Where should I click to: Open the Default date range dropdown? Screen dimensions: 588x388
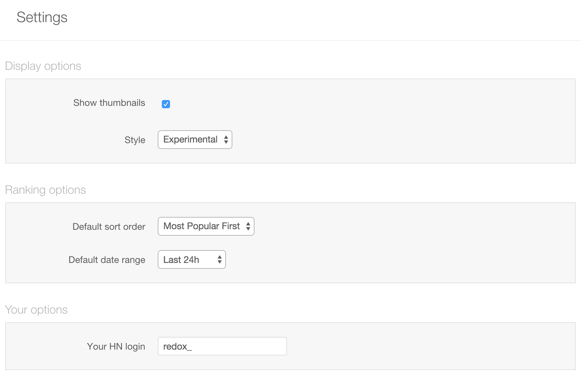[192, 259]
